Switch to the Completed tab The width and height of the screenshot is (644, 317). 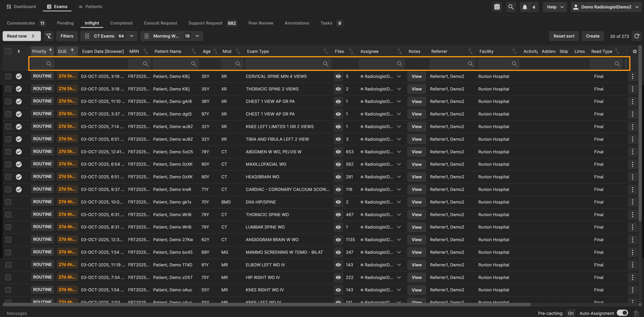point(121,23)
